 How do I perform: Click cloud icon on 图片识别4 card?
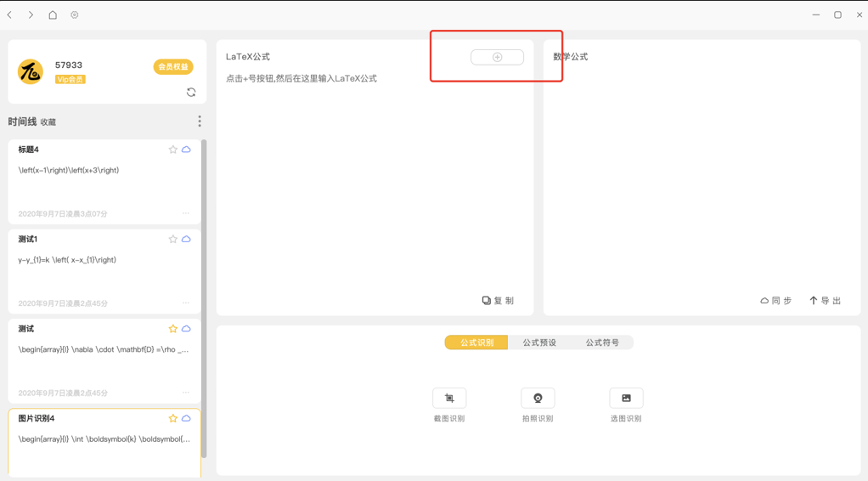click(186, 419)
